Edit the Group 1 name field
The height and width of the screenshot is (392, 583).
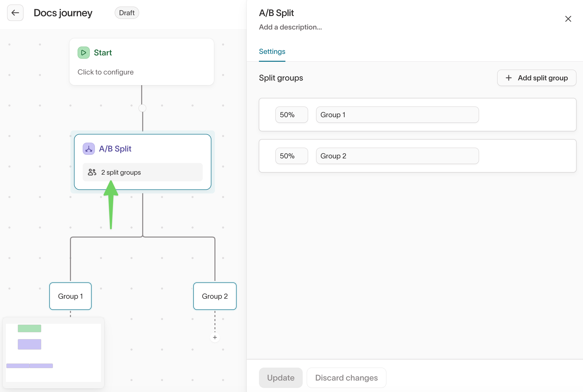pos(397,115)
